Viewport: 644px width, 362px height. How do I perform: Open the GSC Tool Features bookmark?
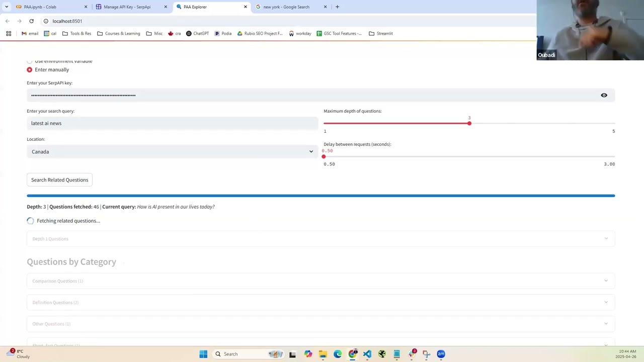(x=339, y=33)
